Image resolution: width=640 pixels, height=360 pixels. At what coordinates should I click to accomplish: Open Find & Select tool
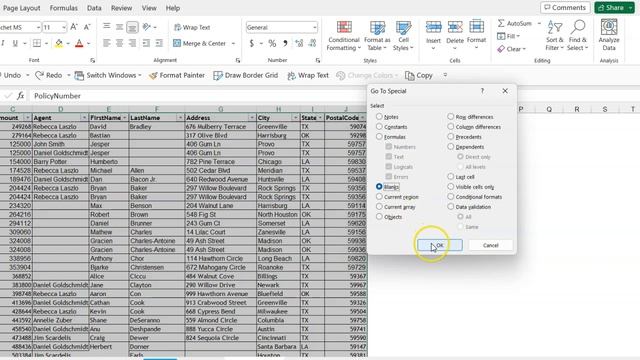point(577,36)
